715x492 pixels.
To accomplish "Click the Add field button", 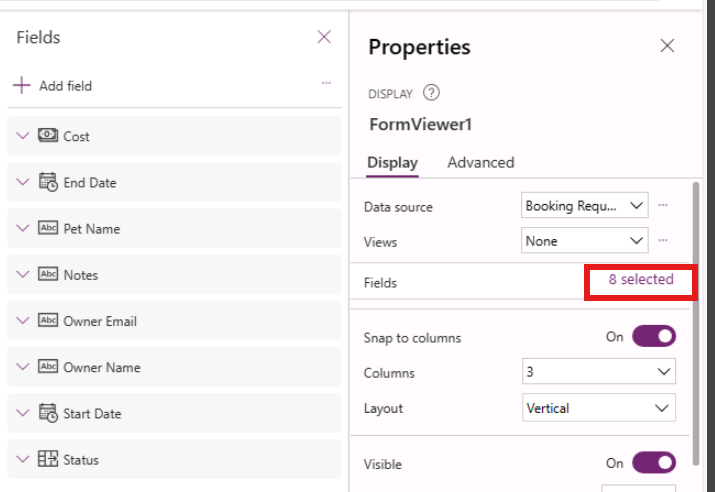I will click(53, 86).
